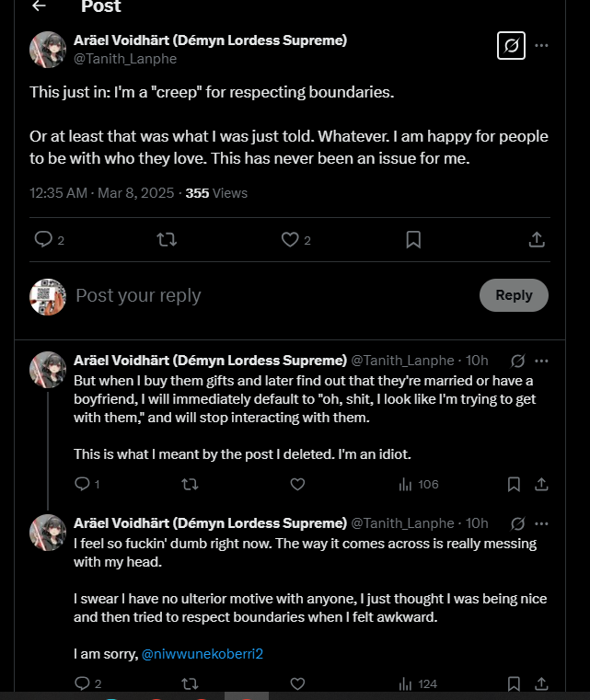Open @Tanith_Lanphe handle on main post
The width and height of the screenshot is (590, 700).
(x=125, y=59)
